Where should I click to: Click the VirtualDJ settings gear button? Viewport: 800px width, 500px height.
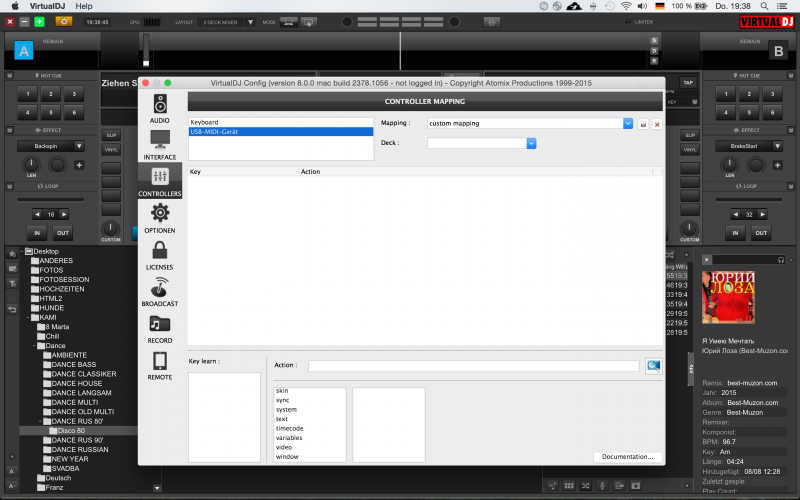(x=64, y=21)
